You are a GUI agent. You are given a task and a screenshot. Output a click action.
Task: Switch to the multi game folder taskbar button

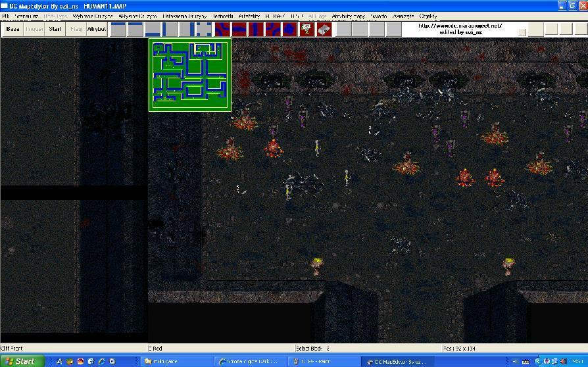coord(178,361)
